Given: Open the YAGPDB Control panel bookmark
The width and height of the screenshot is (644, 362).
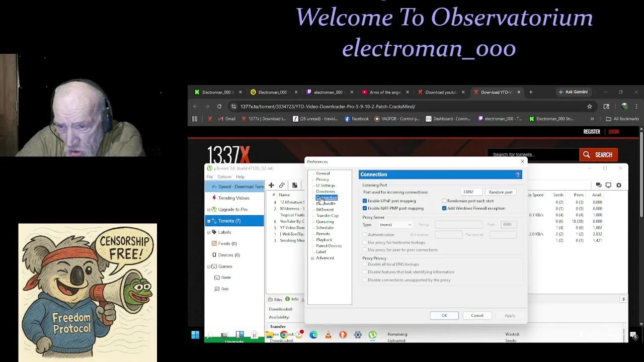Looking at the screenshot, I should [x=397, y=119].
